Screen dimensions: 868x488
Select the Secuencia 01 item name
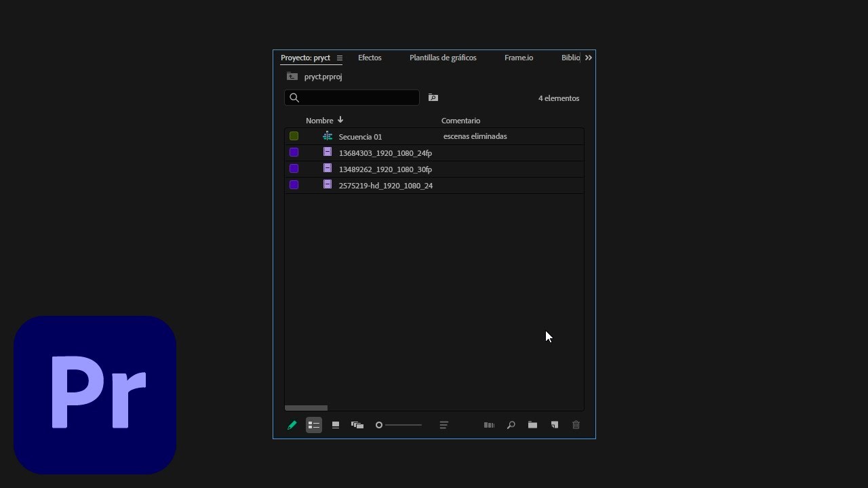pos(360,137)
